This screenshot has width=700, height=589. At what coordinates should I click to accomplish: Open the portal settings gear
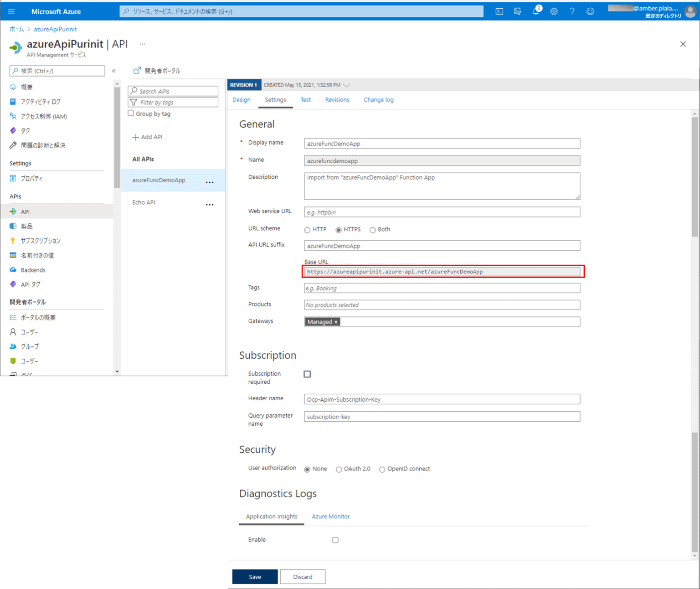click(554, 11)
